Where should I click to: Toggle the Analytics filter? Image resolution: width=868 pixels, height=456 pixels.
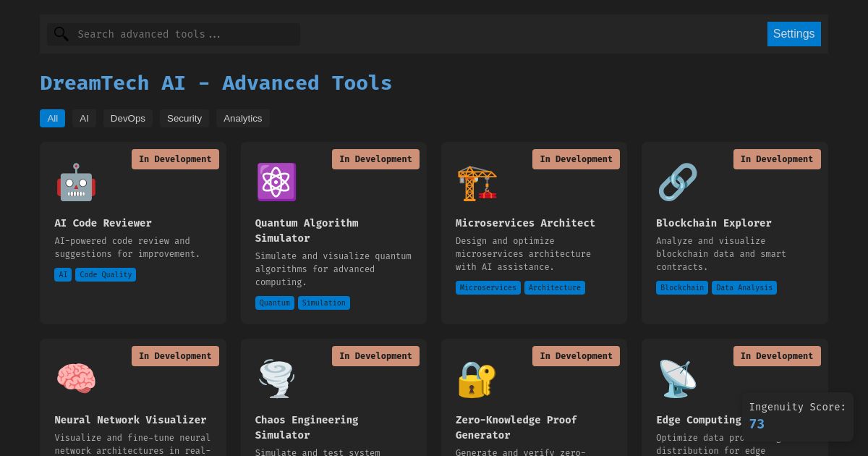(x=242, y=118)
